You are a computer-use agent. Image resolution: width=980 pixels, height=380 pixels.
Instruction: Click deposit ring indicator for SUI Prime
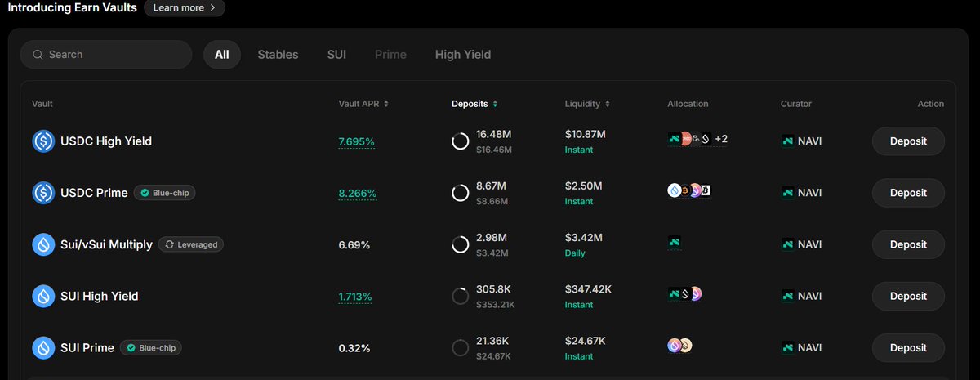pos(460,347)
